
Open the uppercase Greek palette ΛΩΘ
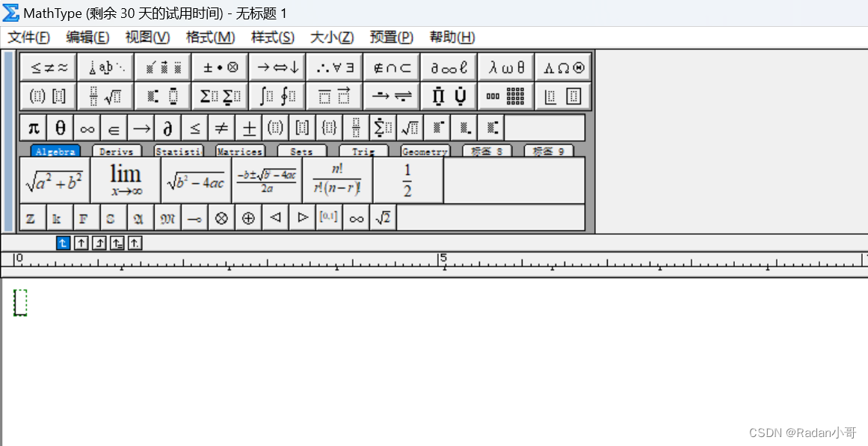(563, 67)
